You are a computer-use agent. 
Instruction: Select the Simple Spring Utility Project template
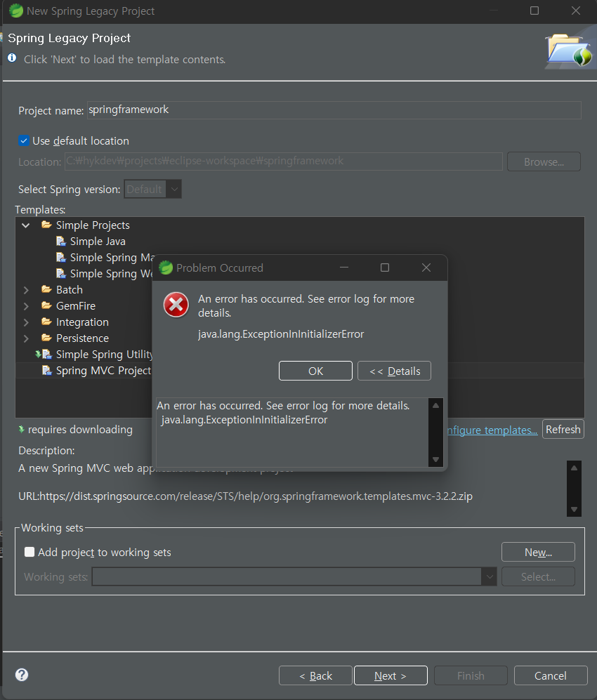tap(104, 355)
